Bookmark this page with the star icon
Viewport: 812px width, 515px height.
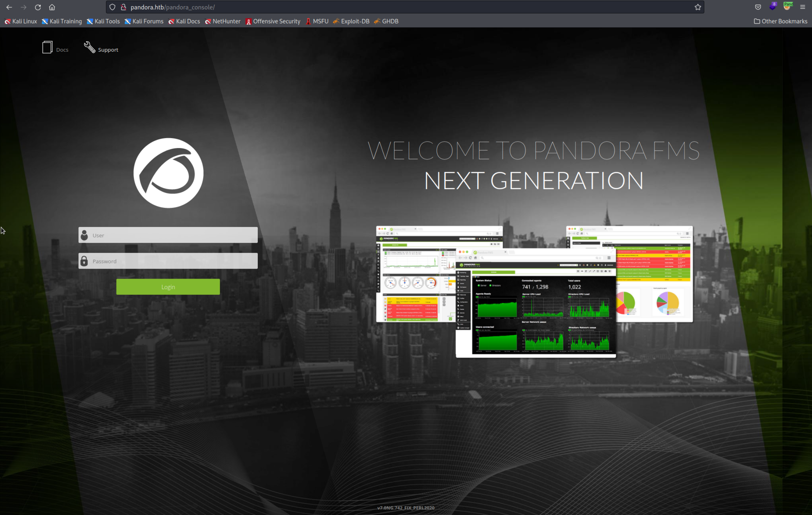point(698,7)
